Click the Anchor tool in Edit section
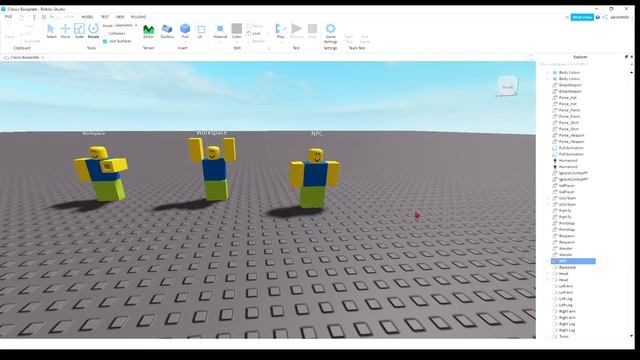This screenshot has height=360, width=640. click(256, 41)
